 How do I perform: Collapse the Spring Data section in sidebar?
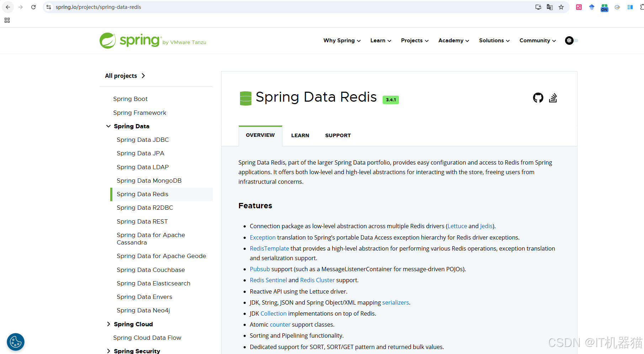point(108,126)
